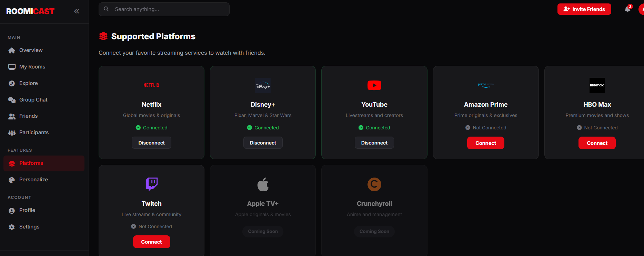Disconnect Netflix
This screenshot has width=644, height=256.
pos(151,143)
